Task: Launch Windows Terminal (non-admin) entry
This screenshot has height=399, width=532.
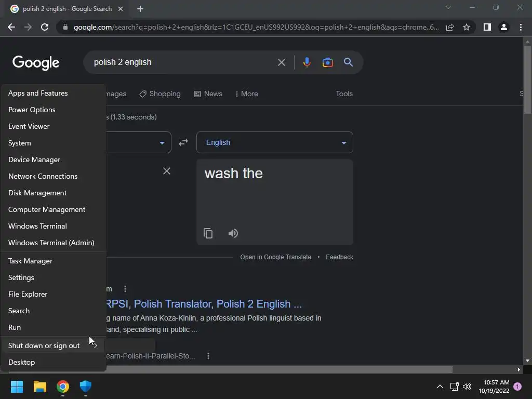Action: click(x=54, y=227)
